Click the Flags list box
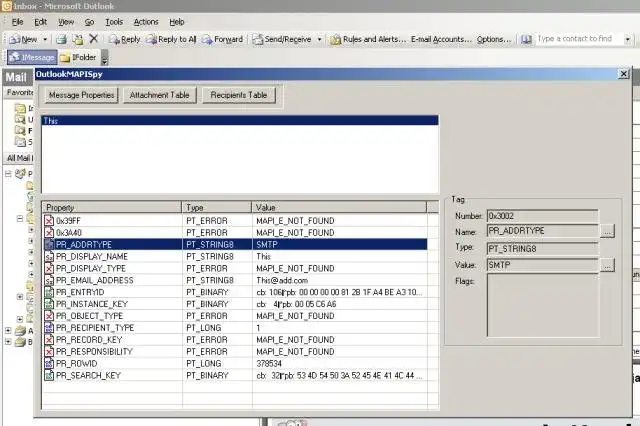The height and width of the screenshot is (426, 640). [x=543, y=305]
